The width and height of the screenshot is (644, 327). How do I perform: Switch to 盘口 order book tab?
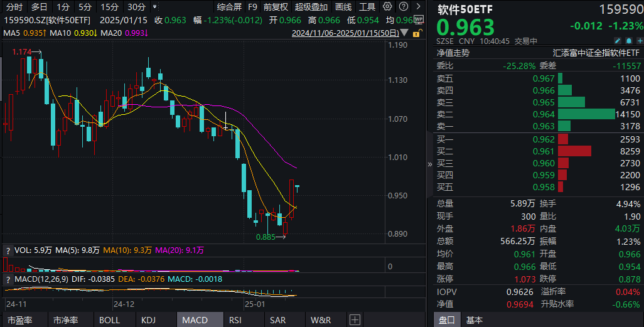point(446,320)
